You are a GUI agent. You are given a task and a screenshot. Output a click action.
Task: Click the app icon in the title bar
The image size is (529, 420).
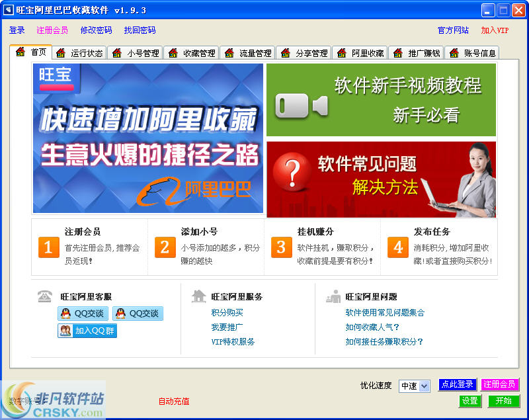click(8, 10)
